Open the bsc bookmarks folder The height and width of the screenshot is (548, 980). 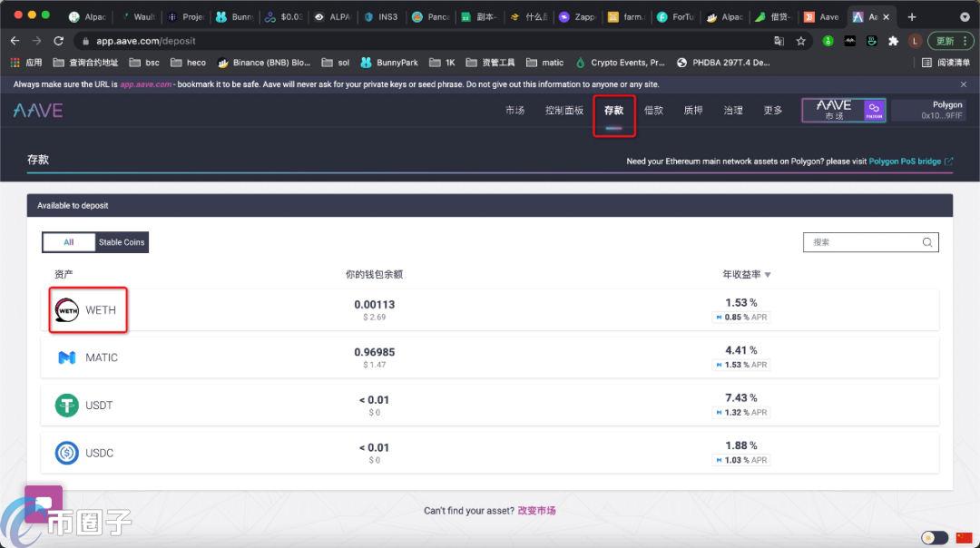144,63
